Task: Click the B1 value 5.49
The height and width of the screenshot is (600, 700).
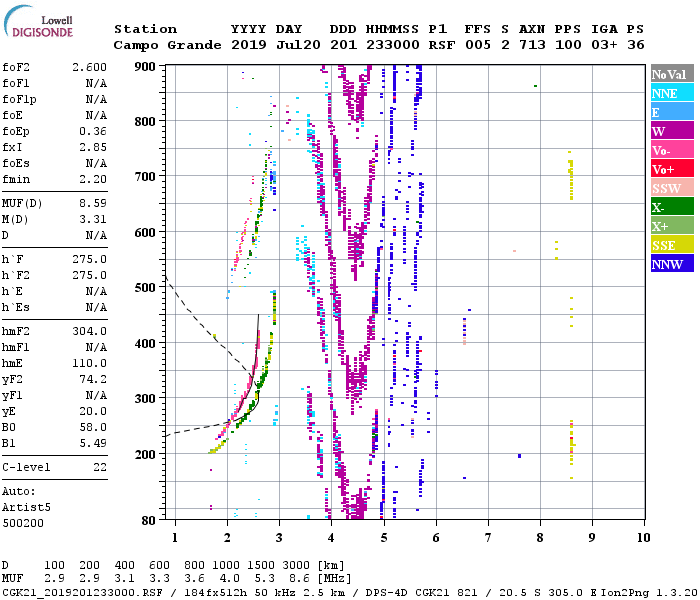Action: (x=93, y=443)
